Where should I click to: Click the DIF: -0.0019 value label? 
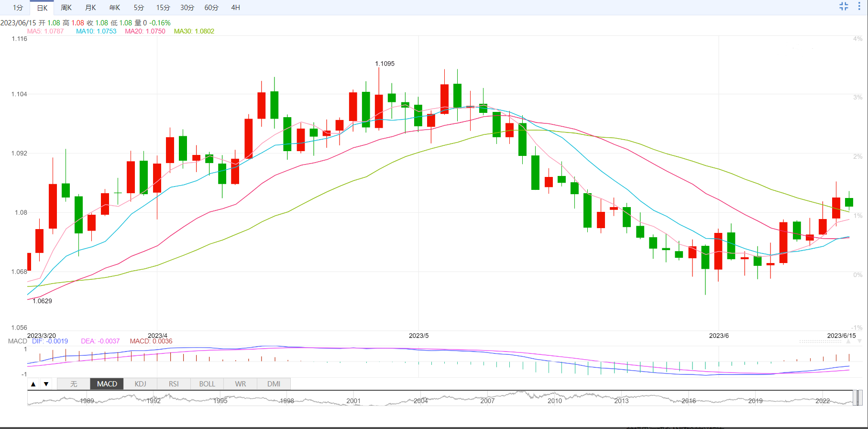tap(50, 341)
